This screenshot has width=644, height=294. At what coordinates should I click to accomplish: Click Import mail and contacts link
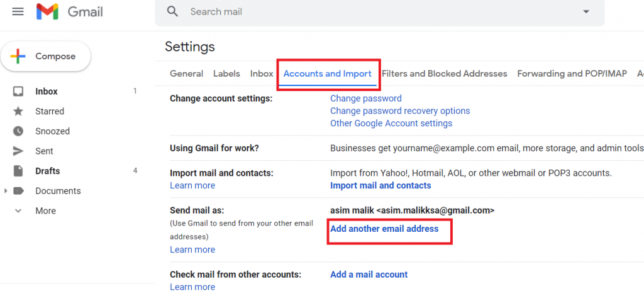coord(380,185)
